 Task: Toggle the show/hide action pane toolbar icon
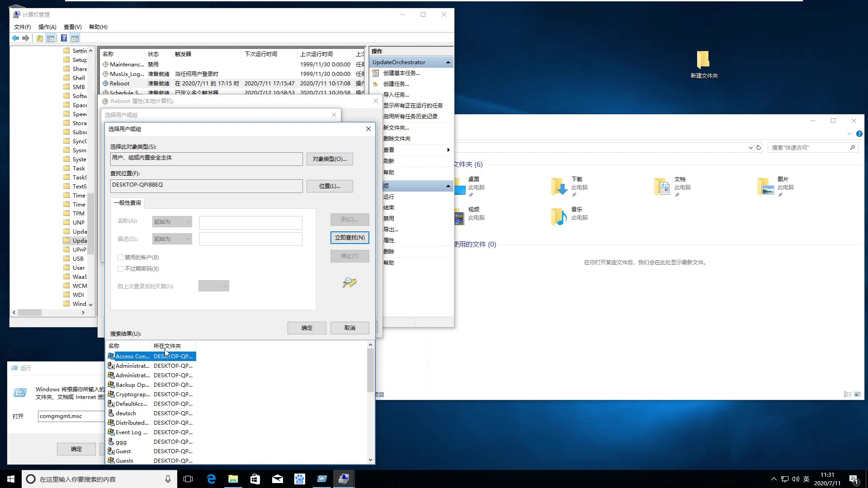[x=75, y=38]
